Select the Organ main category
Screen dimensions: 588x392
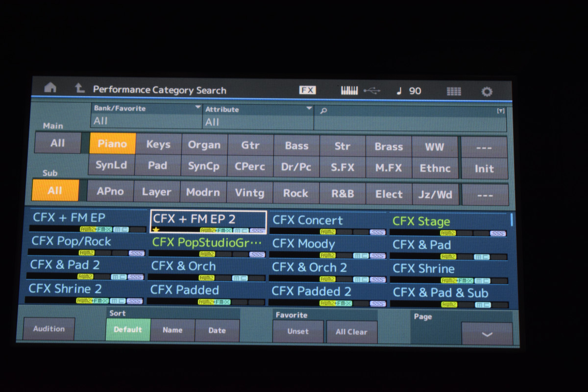pos(204,145)
